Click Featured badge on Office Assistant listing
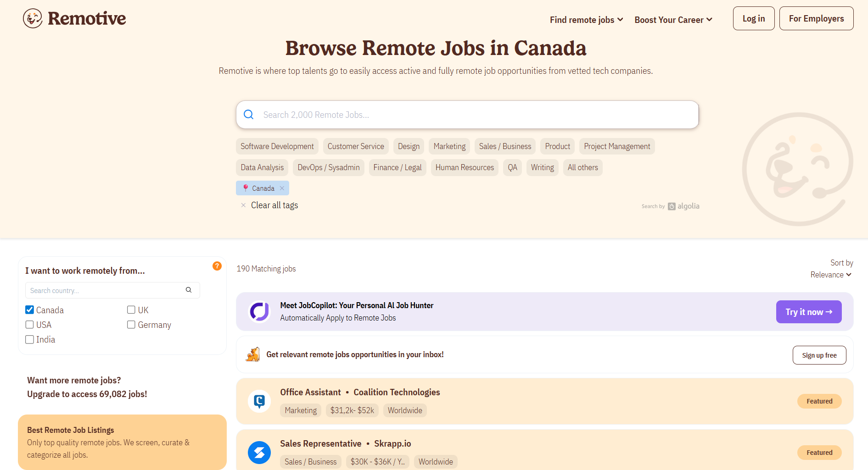Viewport: 868px width, 470px height. pyautogui.click(x=819, y=401)
